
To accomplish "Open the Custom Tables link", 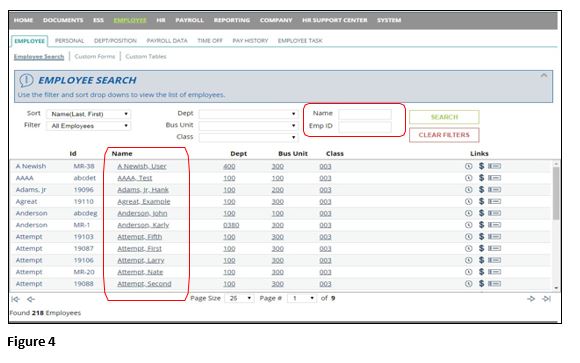I will [146, 56].
